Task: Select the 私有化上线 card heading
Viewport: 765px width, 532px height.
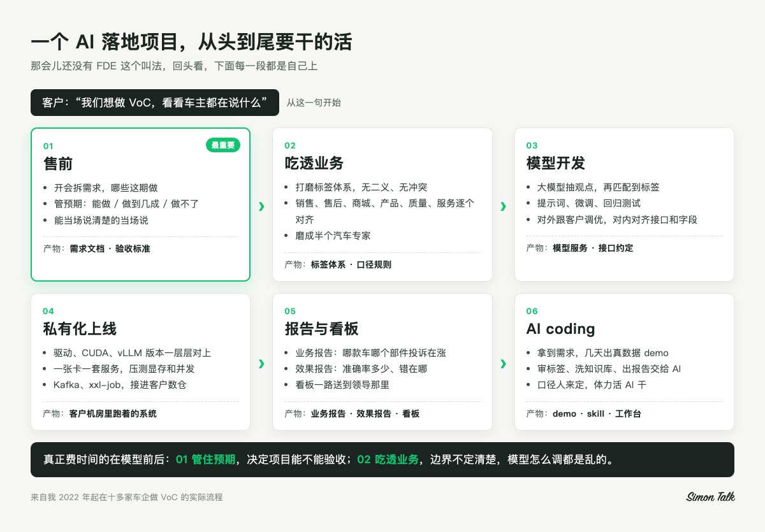Action: coord(80,329)
